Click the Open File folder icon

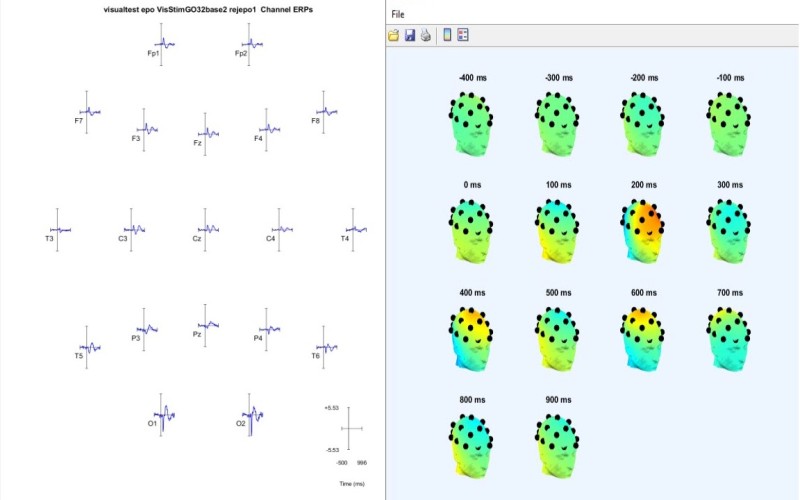pos(395,35)
